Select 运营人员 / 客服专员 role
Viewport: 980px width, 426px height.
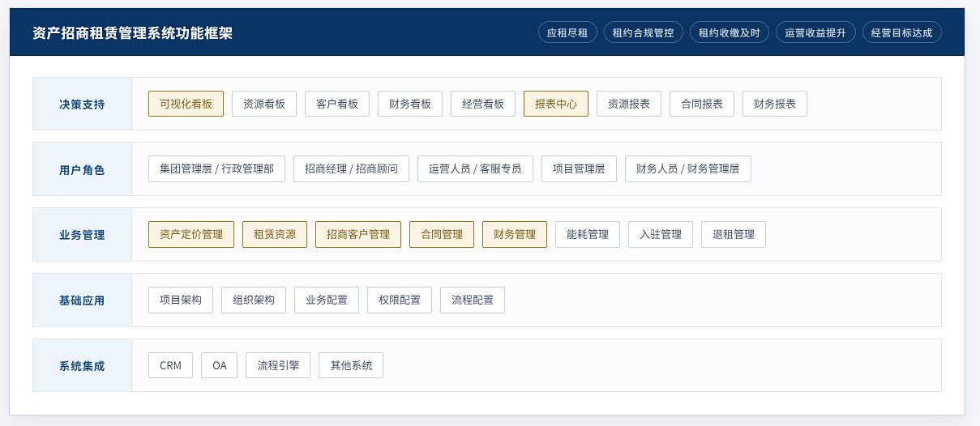coord(475,169)
